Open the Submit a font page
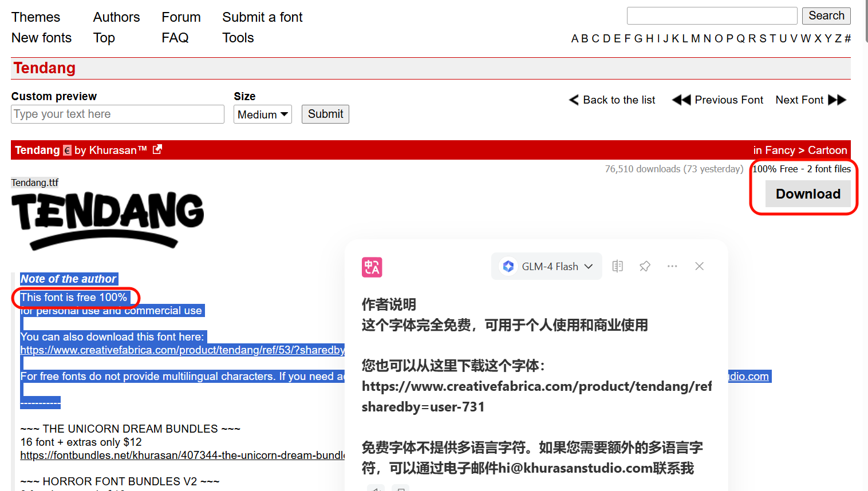The height and width of the screenshot is (491, 868). click(x=262, y=17)
